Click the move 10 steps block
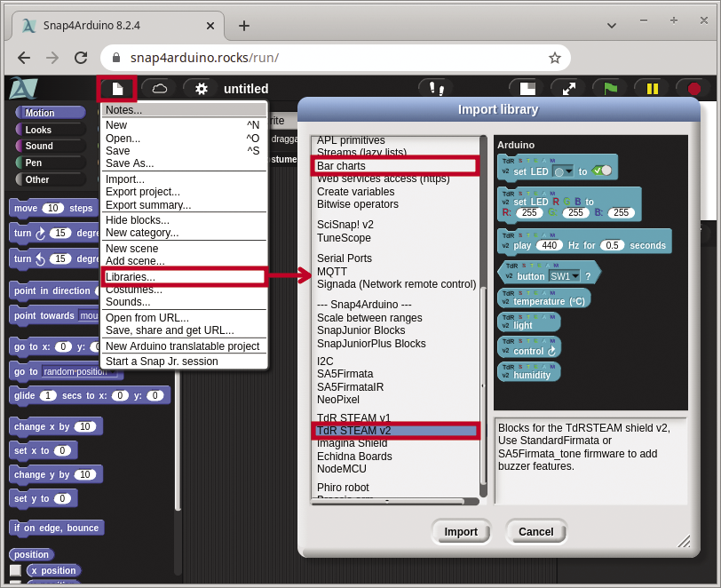This screenshot has height=588, width=721. click(53, 208)
